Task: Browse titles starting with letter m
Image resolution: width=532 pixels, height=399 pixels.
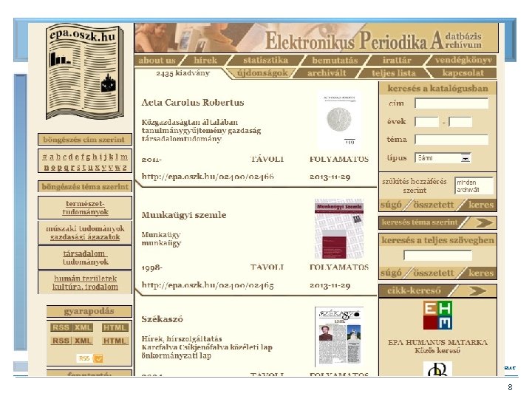Action: point(124,157)
